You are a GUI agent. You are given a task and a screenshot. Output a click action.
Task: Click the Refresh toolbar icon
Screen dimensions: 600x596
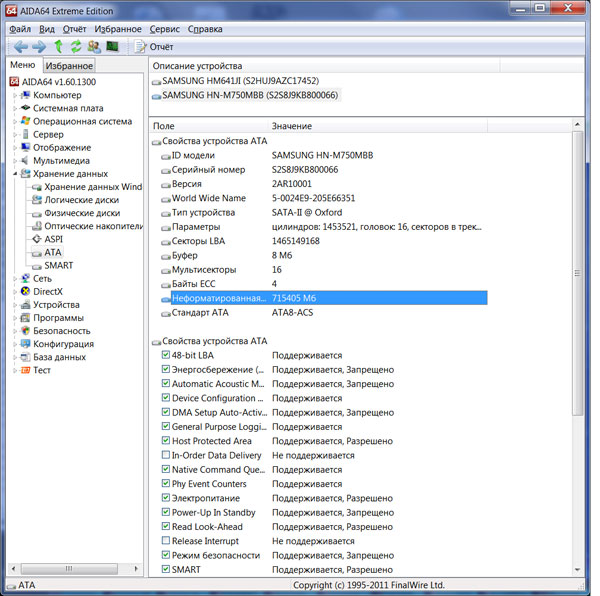76,46
